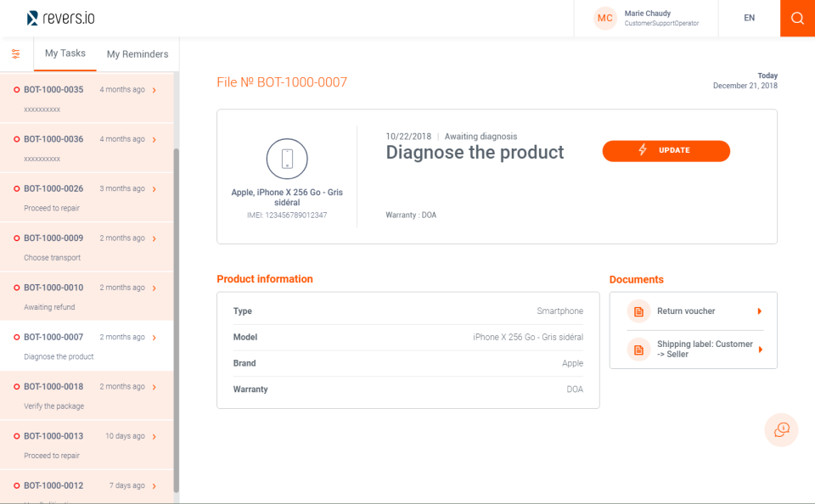Click 'Choose transport' task status

pyautogui.click(x=52, y=258)
